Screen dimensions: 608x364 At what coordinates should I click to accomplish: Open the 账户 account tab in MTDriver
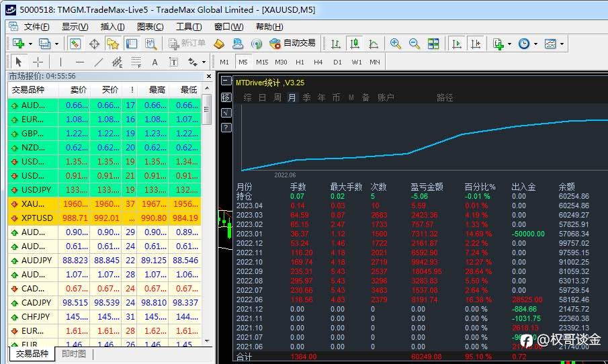tap(386, 97)
